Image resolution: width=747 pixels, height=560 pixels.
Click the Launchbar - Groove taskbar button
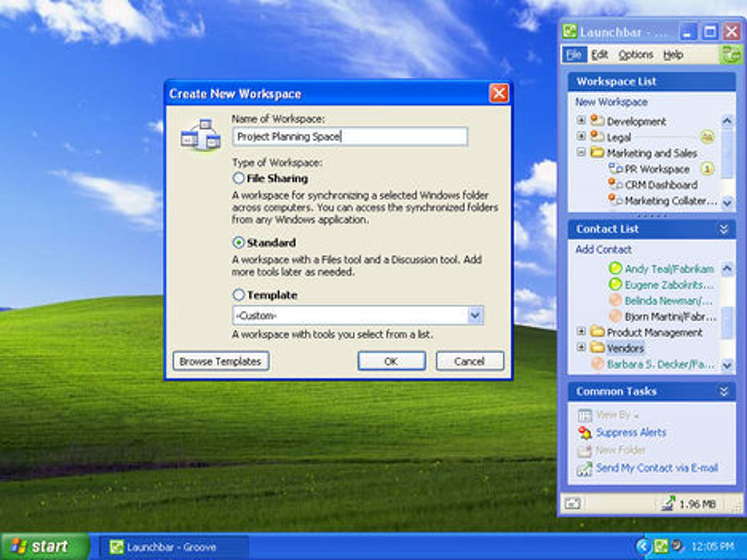click(174, 547)
